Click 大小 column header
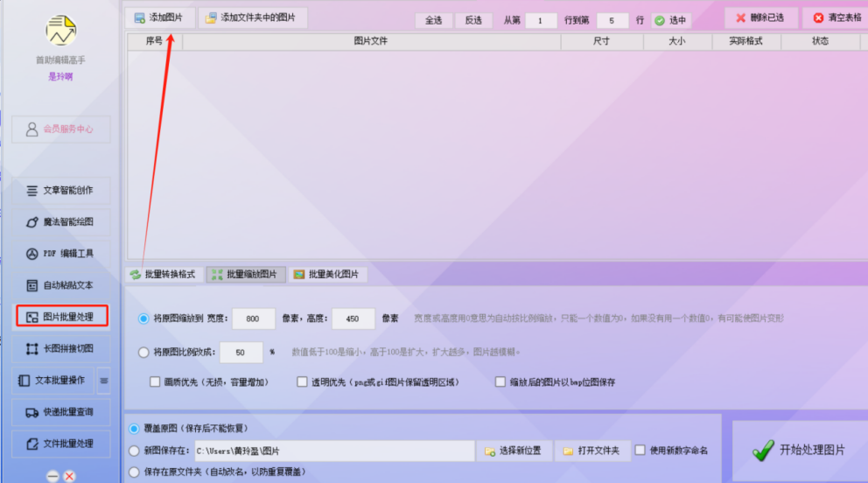The image size is (868, 483). (677, 41)
